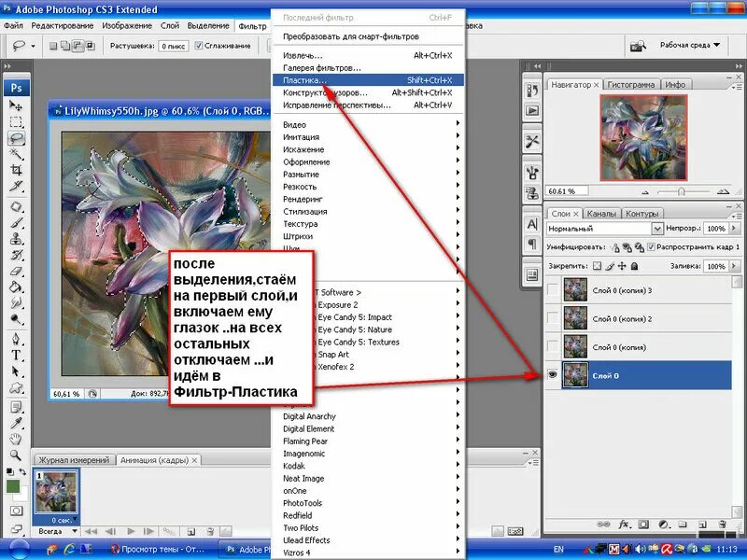Open the Paragraph panel icon
The height and width of the screenshot is (560, 747).
click(532, 245)
